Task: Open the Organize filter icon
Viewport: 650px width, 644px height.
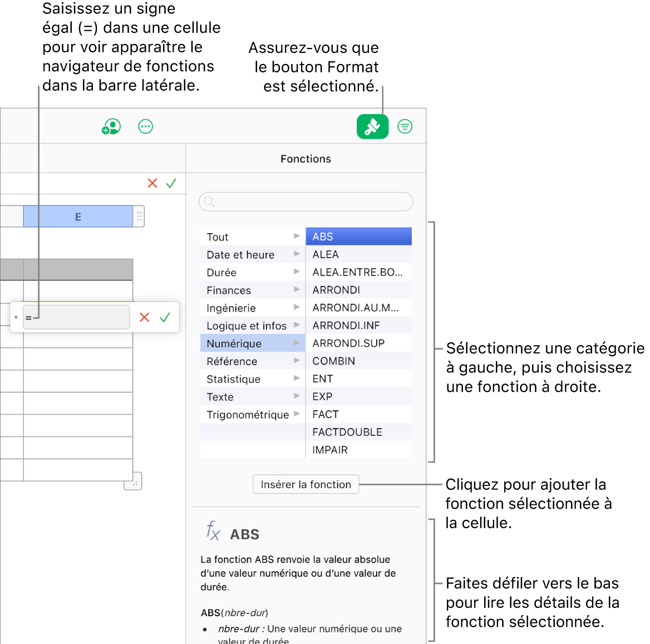Action: (x=405, y=126)
